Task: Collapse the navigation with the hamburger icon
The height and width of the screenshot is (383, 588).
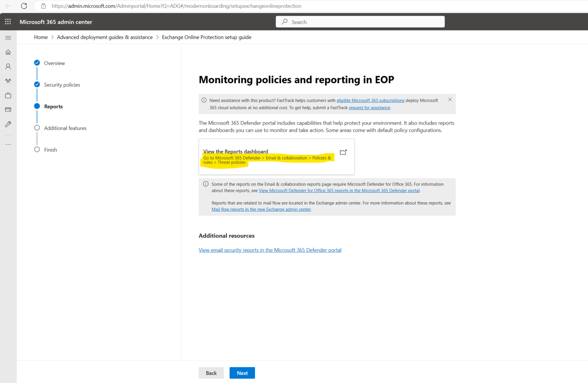Action: 8,37
